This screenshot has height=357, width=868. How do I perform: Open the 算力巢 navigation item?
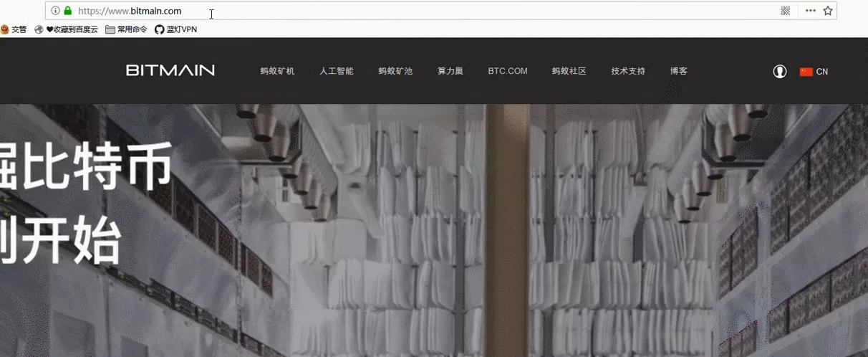click(450, 71)
